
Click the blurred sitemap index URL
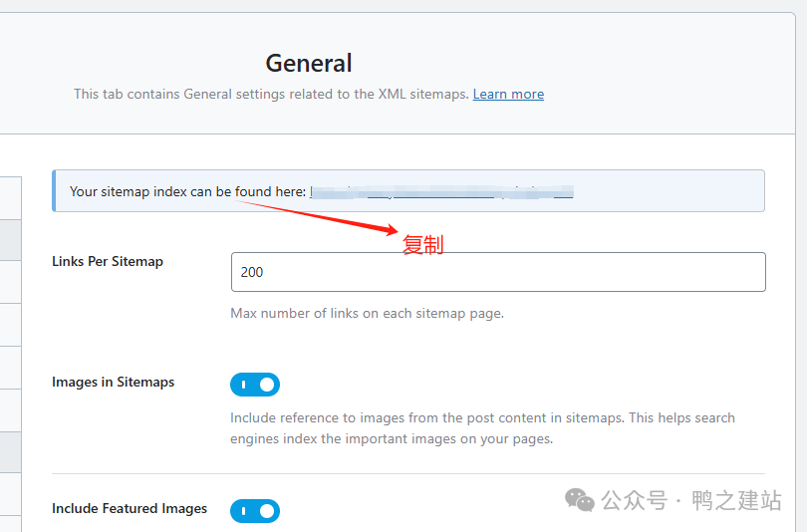tap(440, 191)
